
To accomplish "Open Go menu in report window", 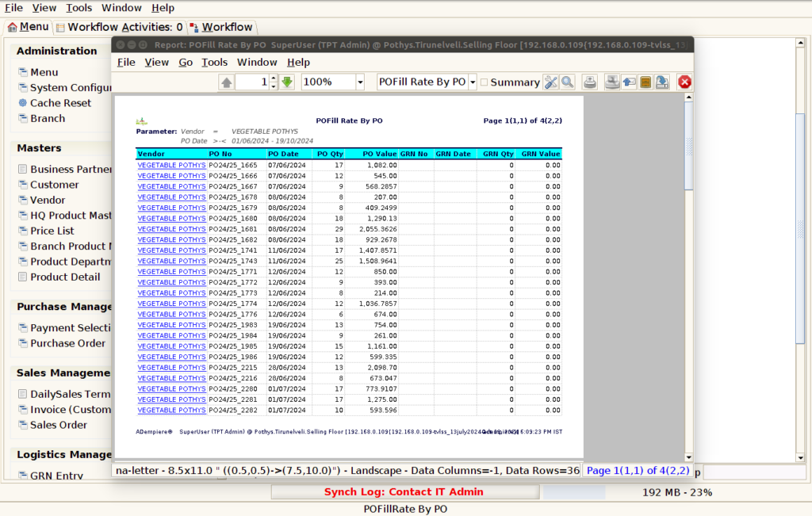I will click(x=186, y=62).
